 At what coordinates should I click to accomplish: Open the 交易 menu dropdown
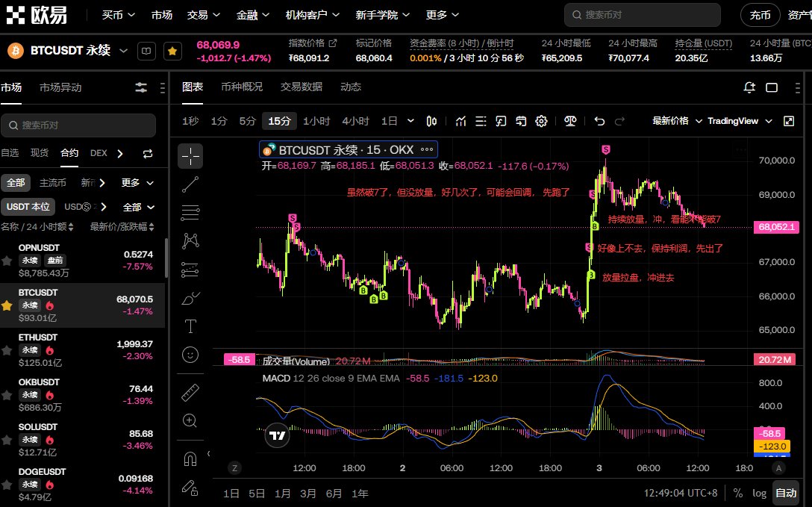[x=204, y=15]
